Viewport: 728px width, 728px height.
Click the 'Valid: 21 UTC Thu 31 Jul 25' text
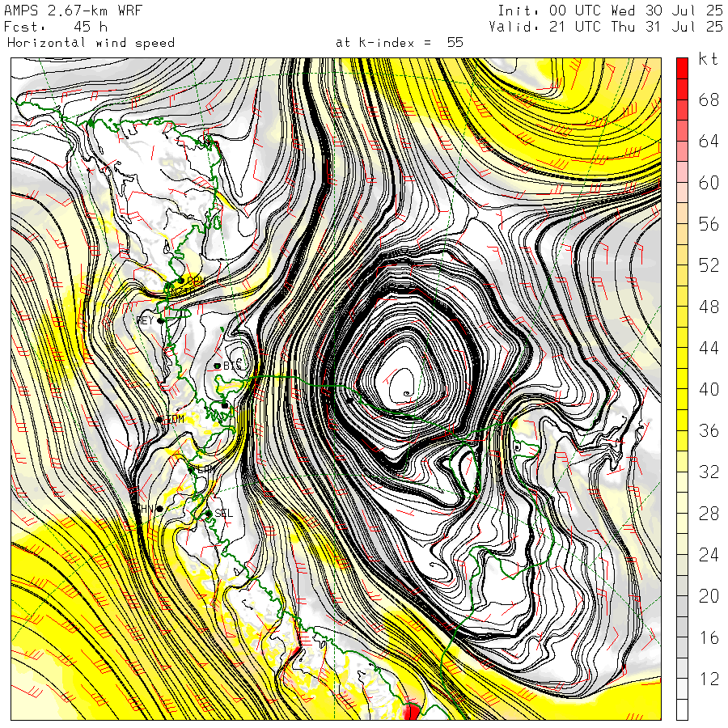point(605,27)
